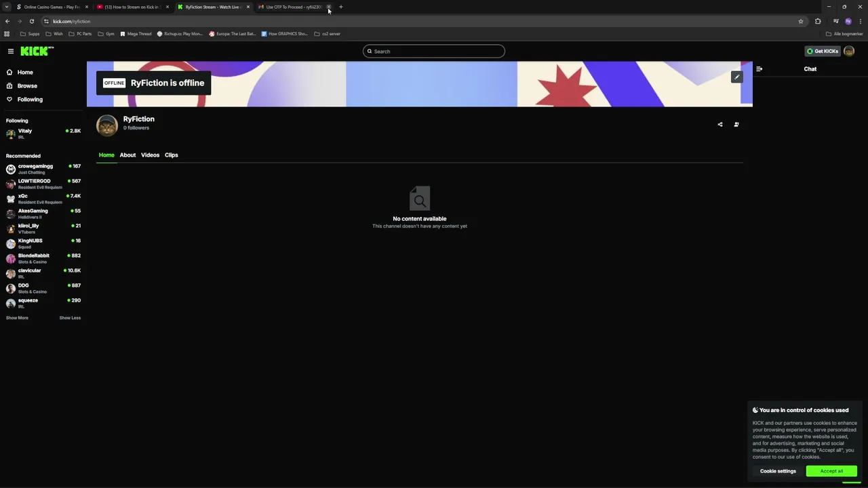Open the Mega Thread bookmark

click(x=136, y=34)
